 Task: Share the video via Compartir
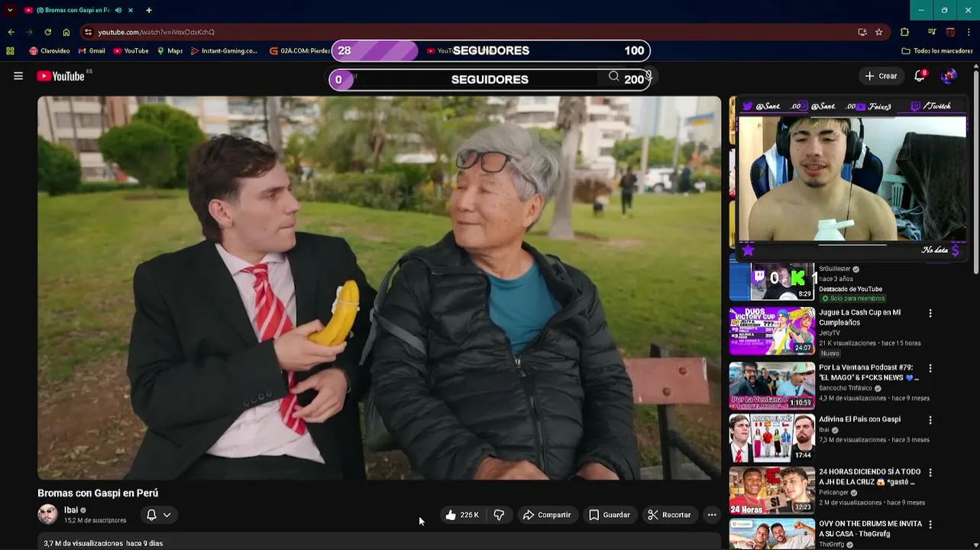point(547,515)
